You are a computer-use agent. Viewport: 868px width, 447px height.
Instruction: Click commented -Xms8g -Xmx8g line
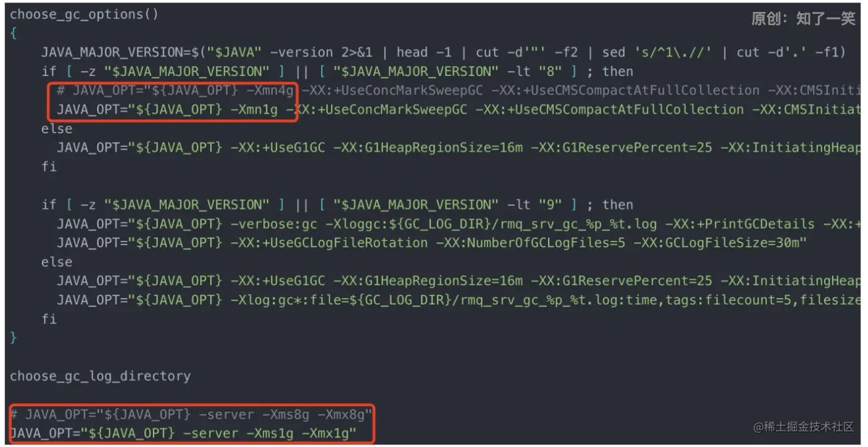coord(191,414)
